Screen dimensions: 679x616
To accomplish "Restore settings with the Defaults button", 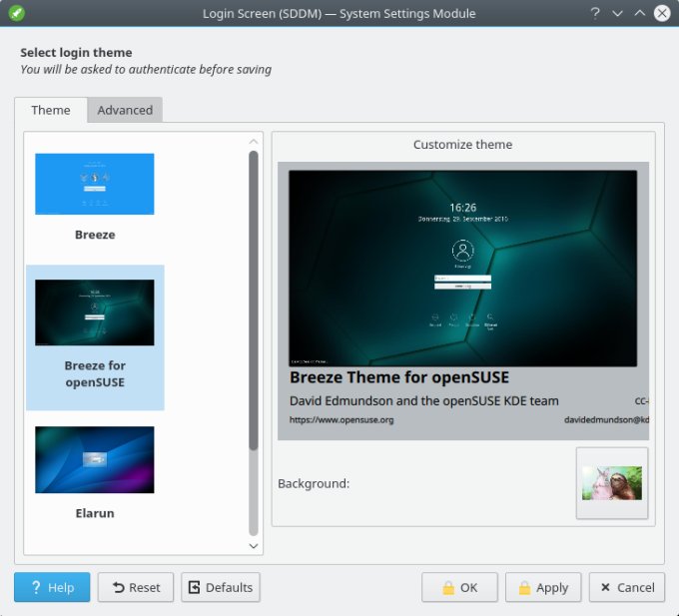I will 220,587.
